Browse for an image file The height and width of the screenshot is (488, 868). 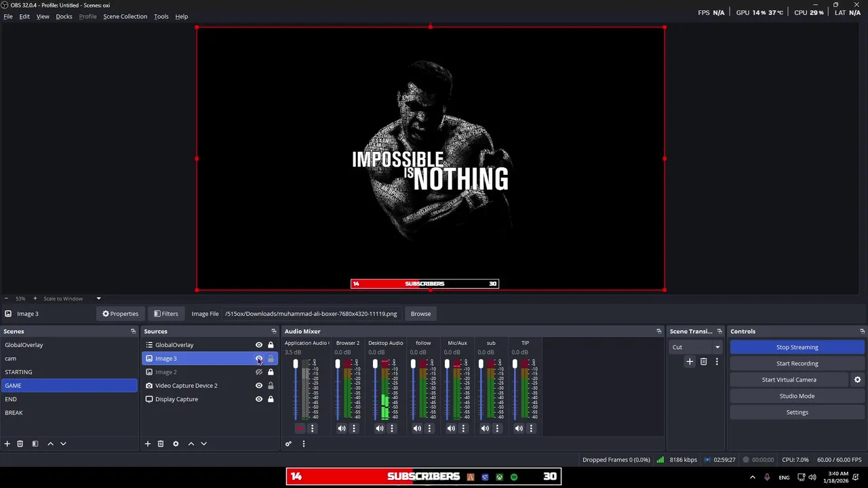pos(420,314)
